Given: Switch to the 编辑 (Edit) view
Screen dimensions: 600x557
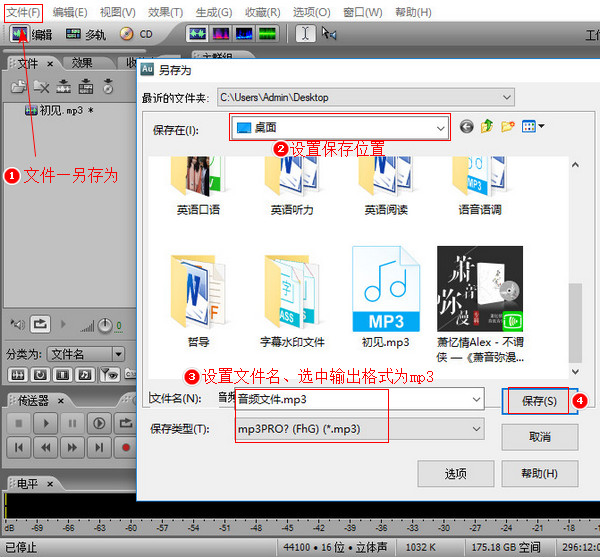Looking at the screenshot, I should point(31,34).
